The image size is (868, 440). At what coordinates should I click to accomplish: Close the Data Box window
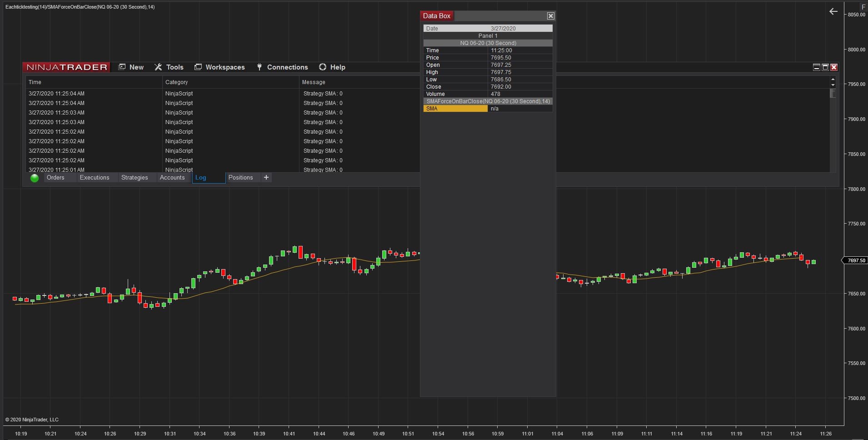coord(551,16)
